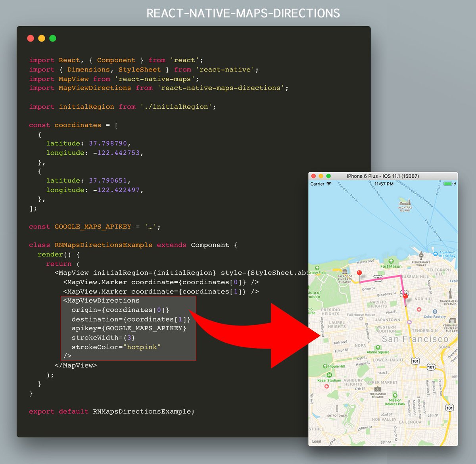Screen dimensions: 476x464
Task: Tap the Telegraph Hill neighborhood label
Action: (439, 272)
